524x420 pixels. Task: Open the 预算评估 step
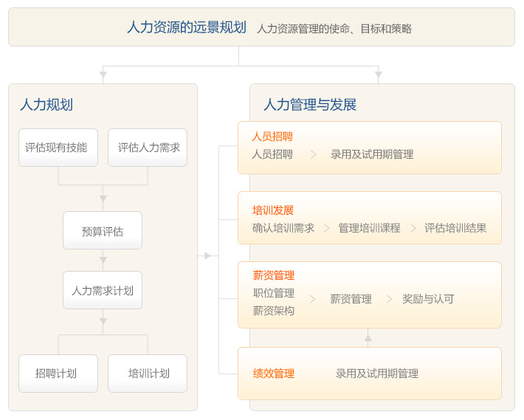(x=103, y=230)
